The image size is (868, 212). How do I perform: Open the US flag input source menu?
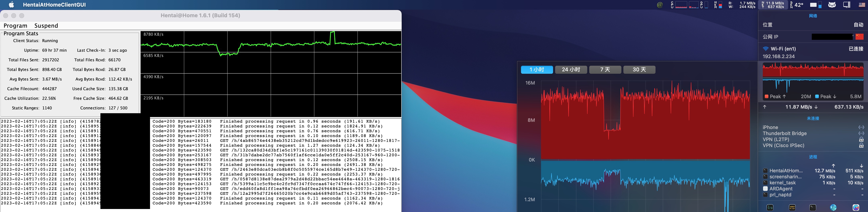pos(862,5)
